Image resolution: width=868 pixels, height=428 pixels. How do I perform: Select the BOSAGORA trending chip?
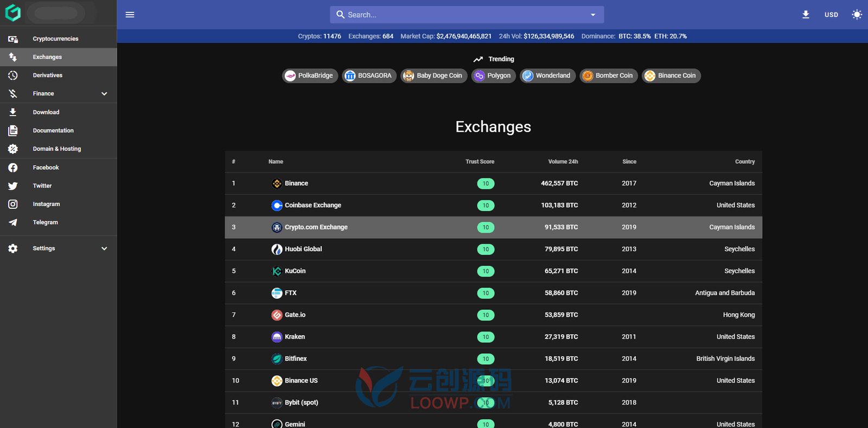[x=369, y=75]
